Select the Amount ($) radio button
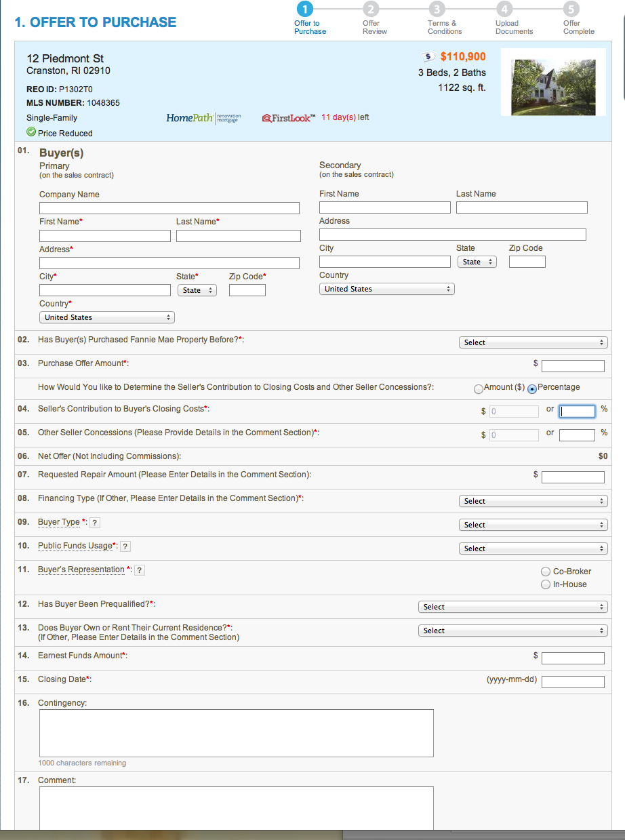Image resolution: width=625 pixels, height=840 pixels. click(x=480, y=388)
